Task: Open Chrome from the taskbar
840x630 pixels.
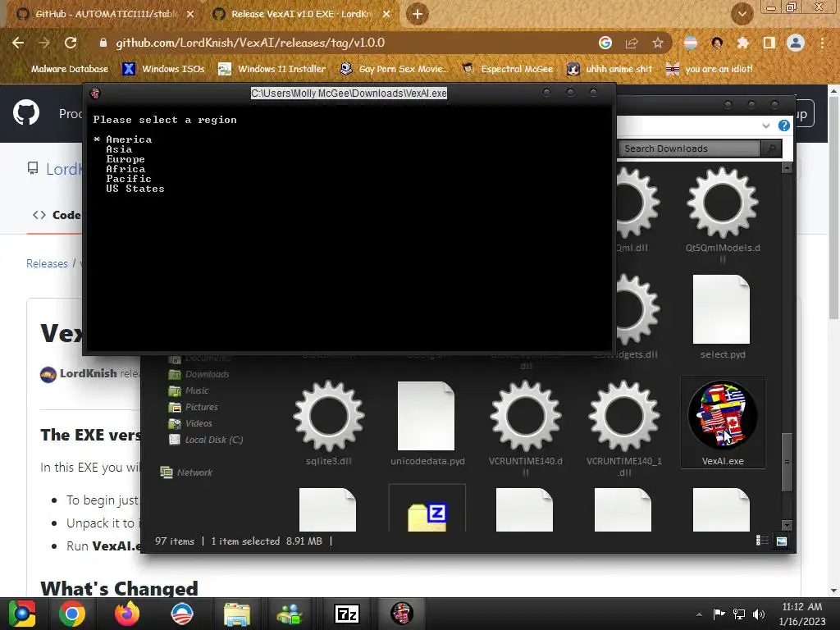Action: pos(72,614)
